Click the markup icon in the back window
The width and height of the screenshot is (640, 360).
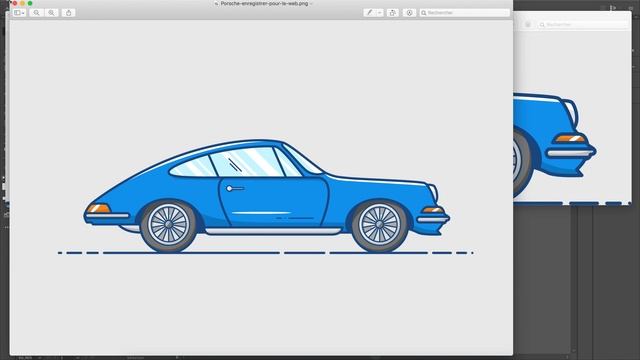(528, 25)
